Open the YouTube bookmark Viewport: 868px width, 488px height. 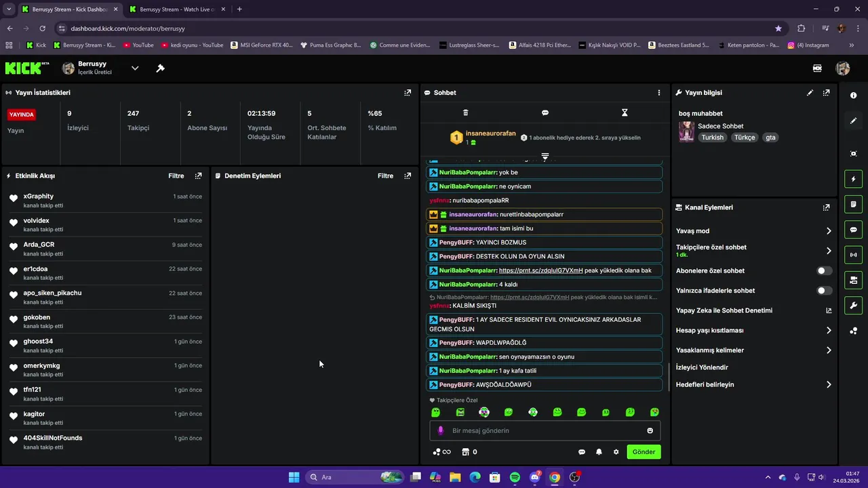[x=138, y=45]
